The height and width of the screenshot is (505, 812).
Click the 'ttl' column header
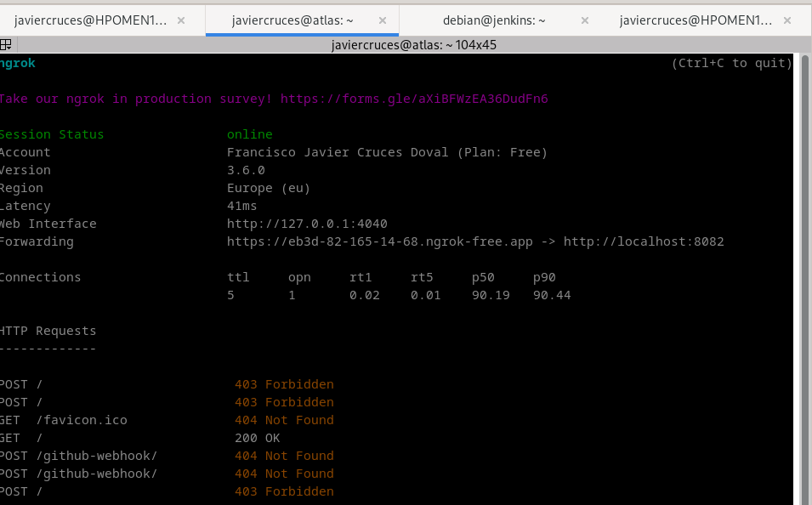point(238,278)
